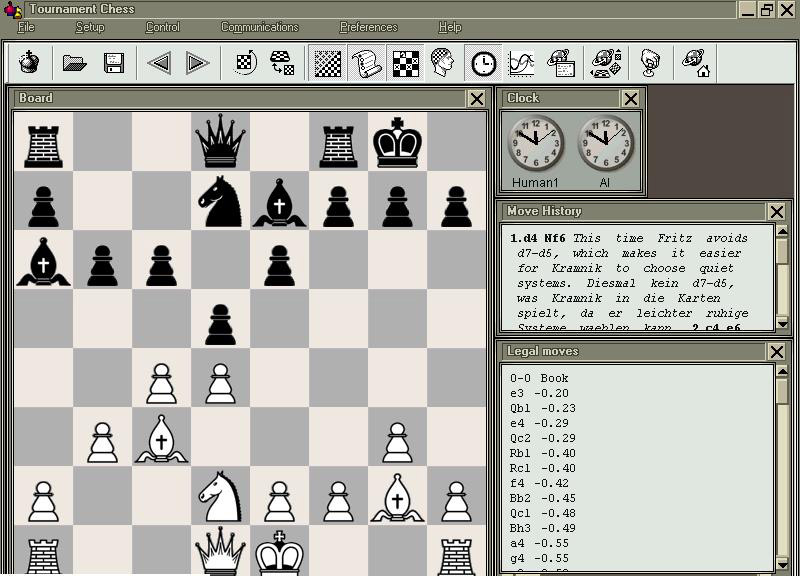800x576 pixels.
Task: Open the analysis graph icon
Action: (521, 63)
